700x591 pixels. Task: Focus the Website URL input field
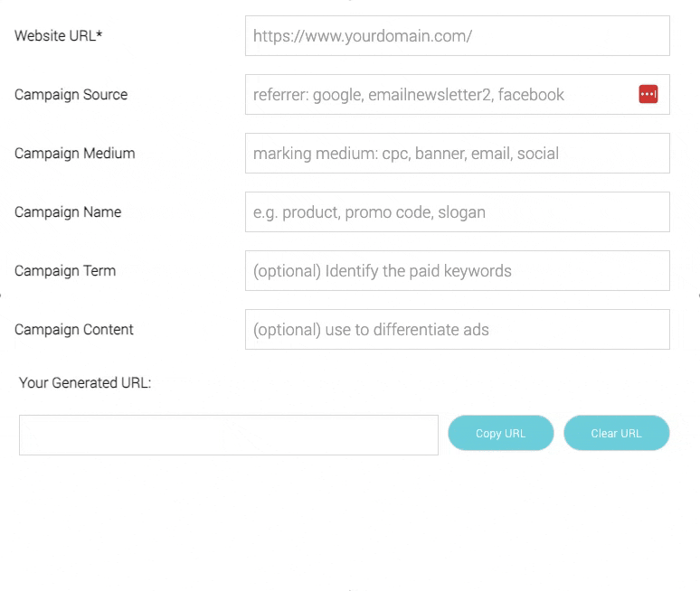click(x=457, y=36)
